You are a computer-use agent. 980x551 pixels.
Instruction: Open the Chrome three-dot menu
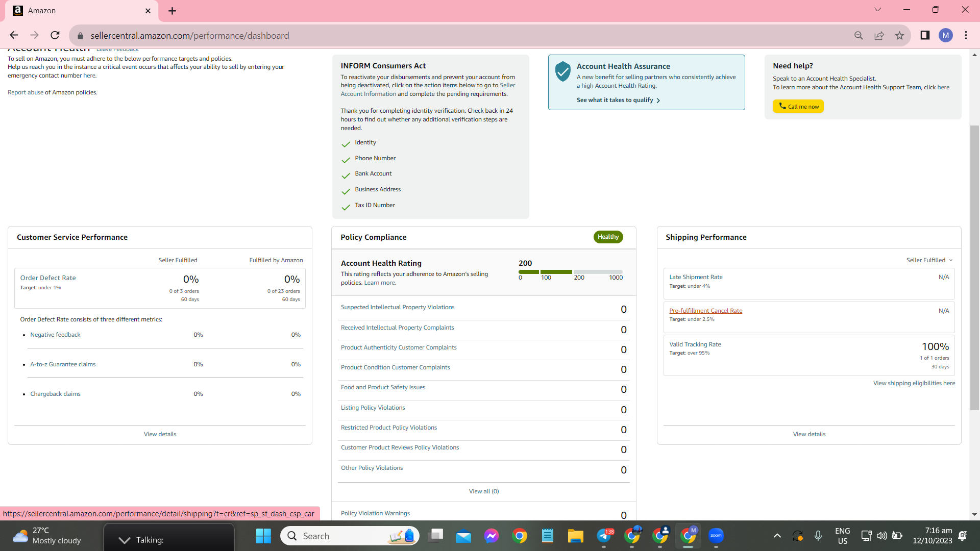(966, 35)
